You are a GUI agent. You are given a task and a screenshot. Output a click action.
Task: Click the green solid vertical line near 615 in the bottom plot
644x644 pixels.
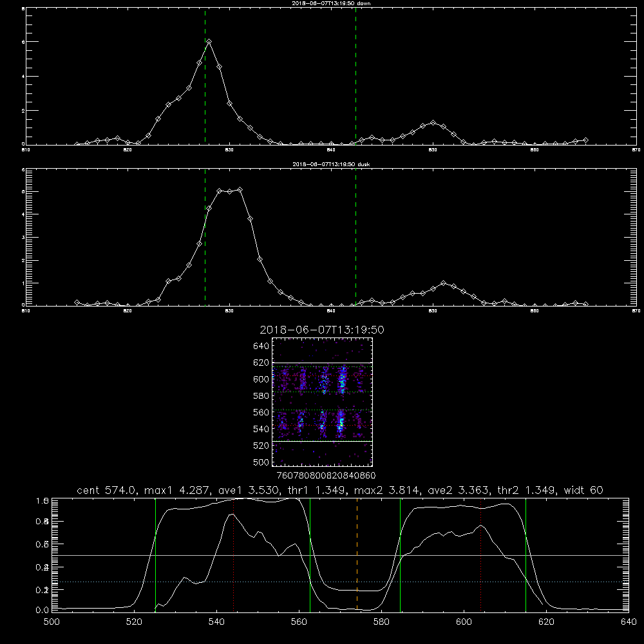526,555
